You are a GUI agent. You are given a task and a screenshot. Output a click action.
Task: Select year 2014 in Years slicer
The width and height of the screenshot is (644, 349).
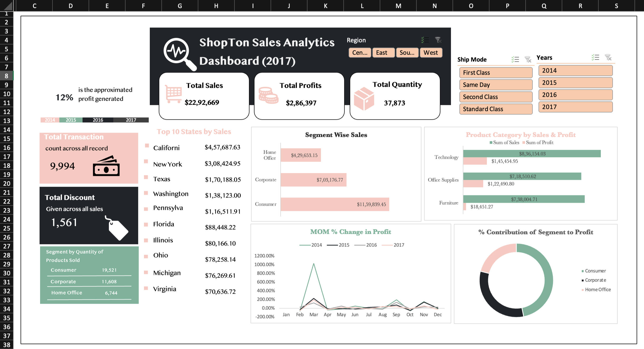click(x=575, y=71)
